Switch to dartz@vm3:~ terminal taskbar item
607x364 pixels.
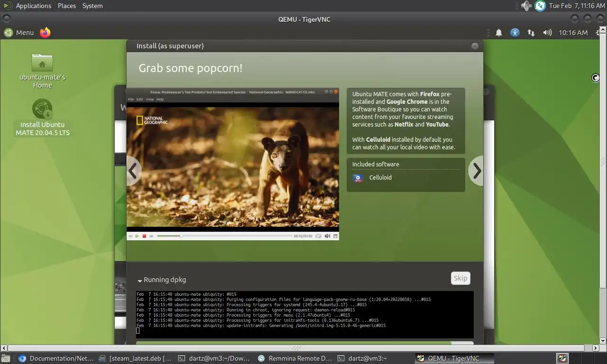pos(374,358)
